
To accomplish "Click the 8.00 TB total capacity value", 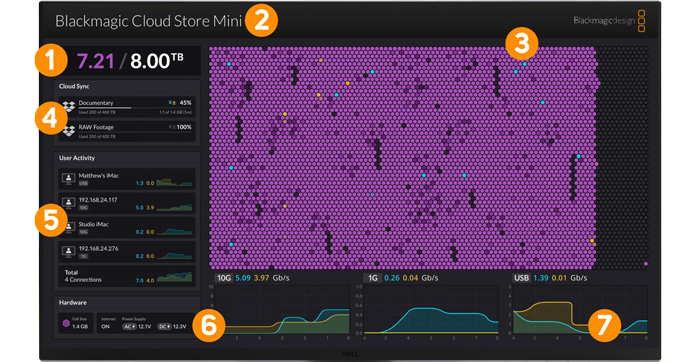I will click(x=157, y=61).
